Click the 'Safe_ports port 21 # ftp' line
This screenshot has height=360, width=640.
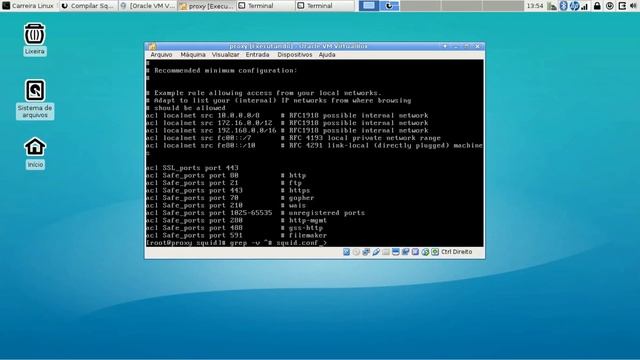click(224, 183)
